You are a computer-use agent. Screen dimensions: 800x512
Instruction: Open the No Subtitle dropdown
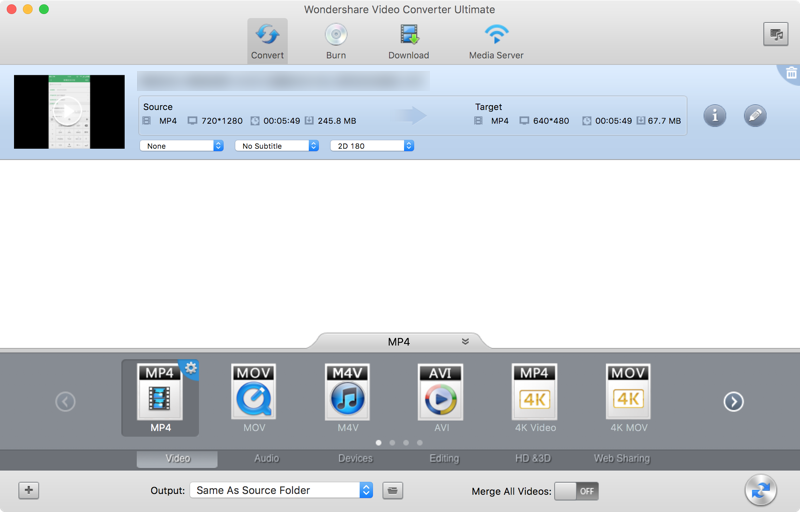(x=277, y=146)
